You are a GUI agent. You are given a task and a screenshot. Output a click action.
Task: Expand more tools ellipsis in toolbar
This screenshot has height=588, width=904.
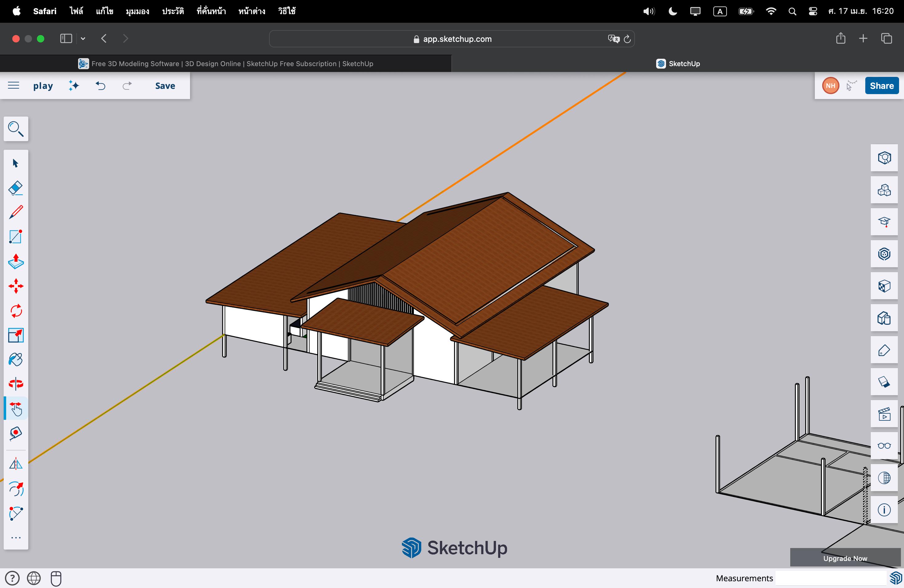[16, 538]
